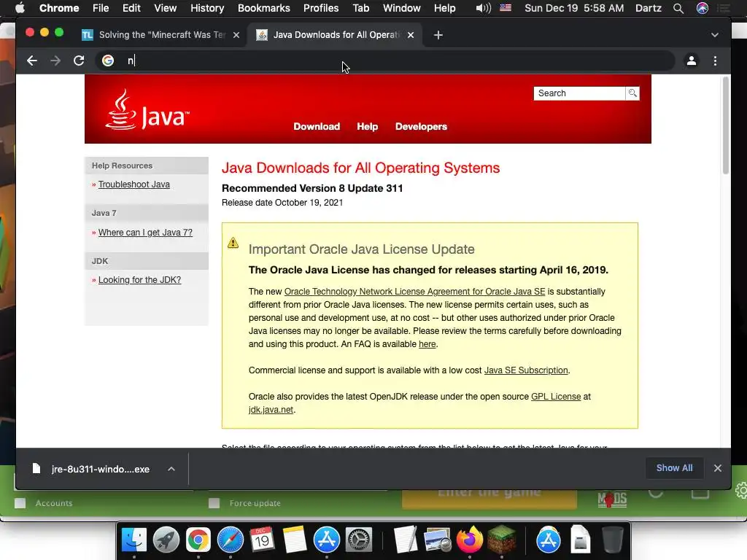The width and height of the screenshot is (747, 560).
Task: Open the Profiles menu
Action: coord(321,8)
